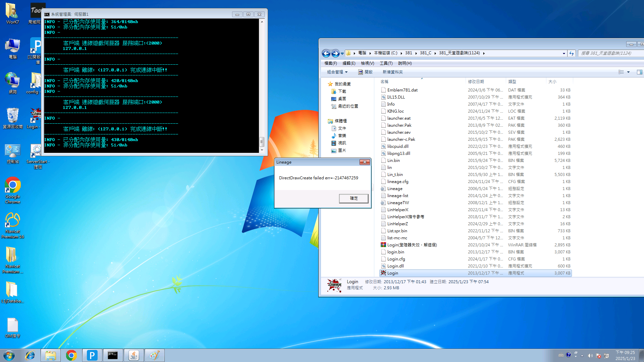The width and height of the screenshot is (644, 362).
Task: Refresh the Explorer folder view
Action: (572, 53)
